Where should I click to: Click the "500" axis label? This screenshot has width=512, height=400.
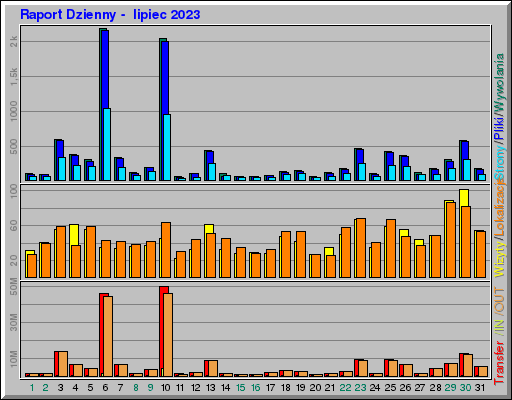click(x=14, y=146)
